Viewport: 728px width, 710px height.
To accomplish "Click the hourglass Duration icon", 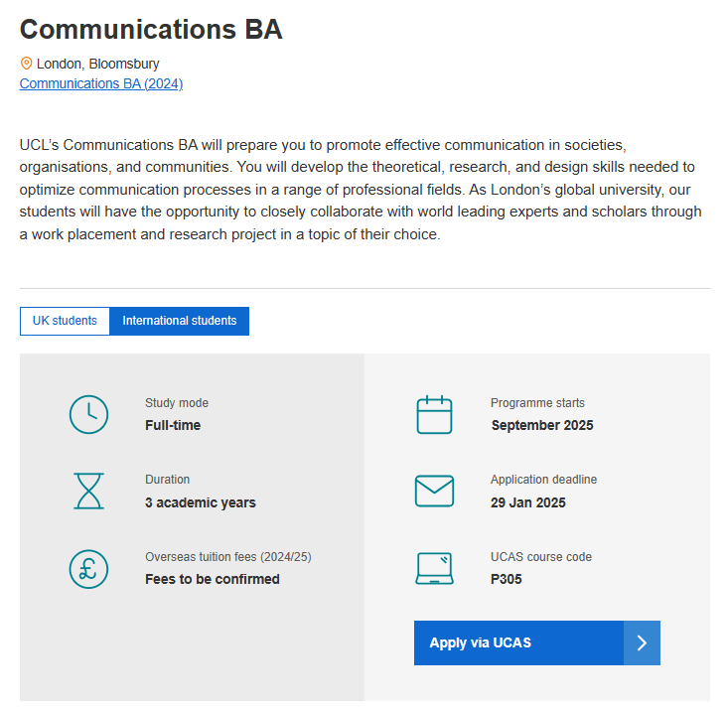I will 88,492.
